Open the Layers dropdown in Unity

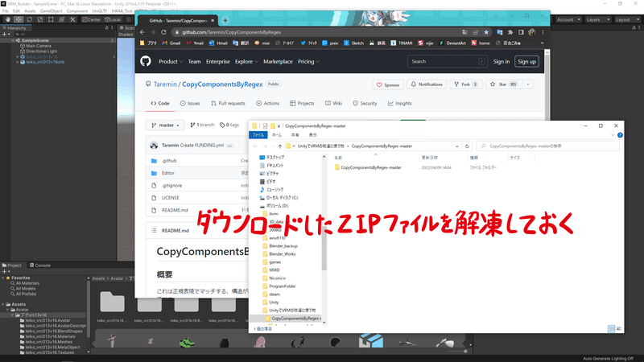click(x=597, y=19)
